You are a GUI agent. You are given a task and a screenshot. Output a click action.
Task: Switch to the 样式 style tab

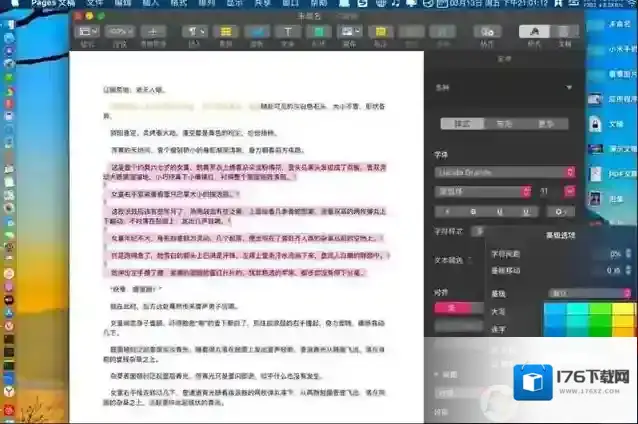(462, 124)
